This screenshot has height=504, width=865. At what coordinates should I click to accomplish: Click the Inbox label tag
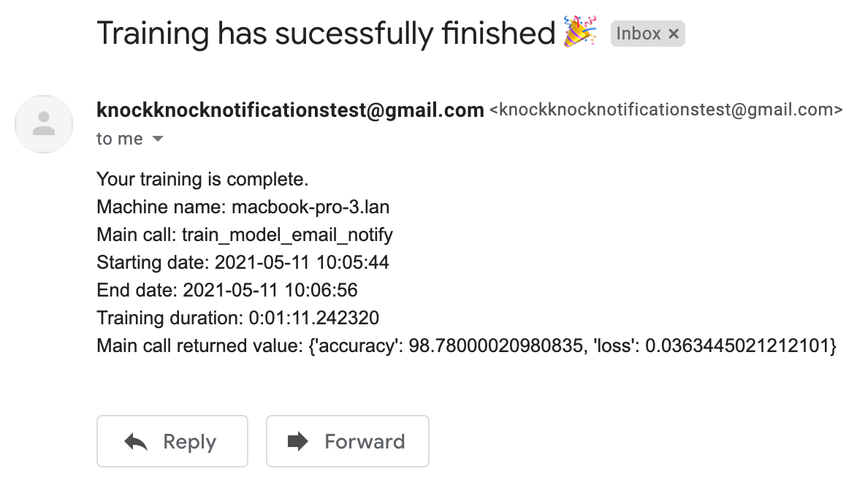639,34
